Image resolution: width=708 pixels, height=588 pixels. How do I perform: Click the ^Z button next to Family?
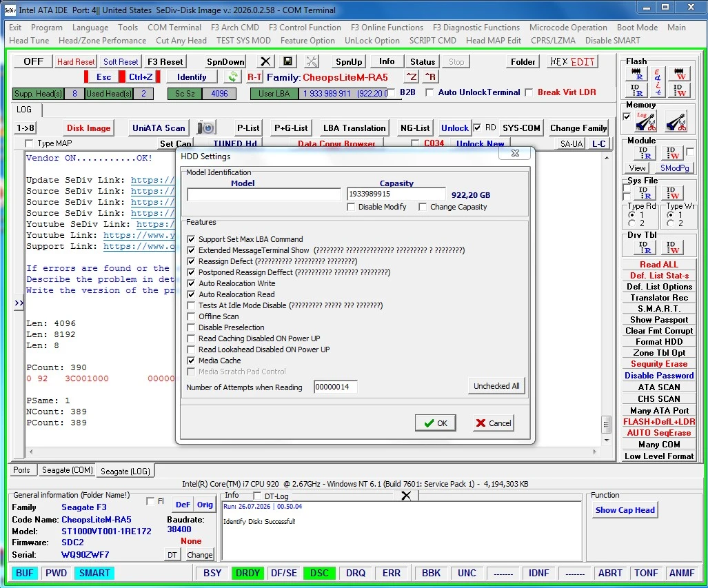[x=412, y=77]
